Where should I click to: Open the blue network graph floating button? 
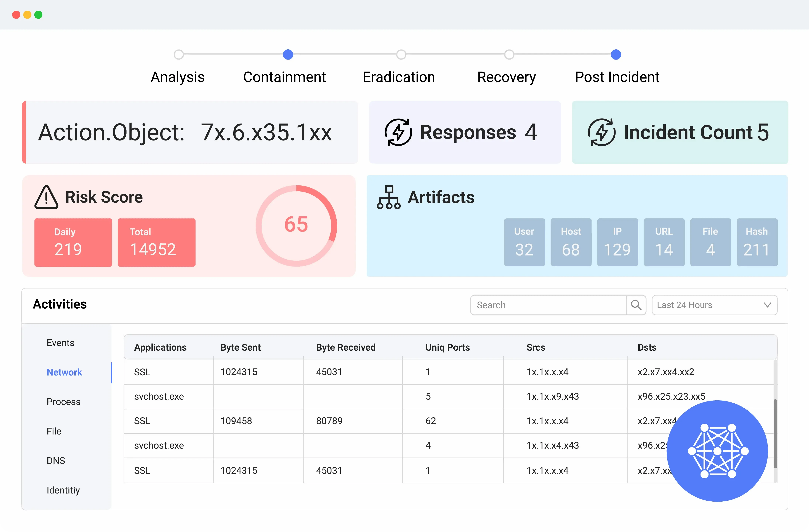[717, 451]
